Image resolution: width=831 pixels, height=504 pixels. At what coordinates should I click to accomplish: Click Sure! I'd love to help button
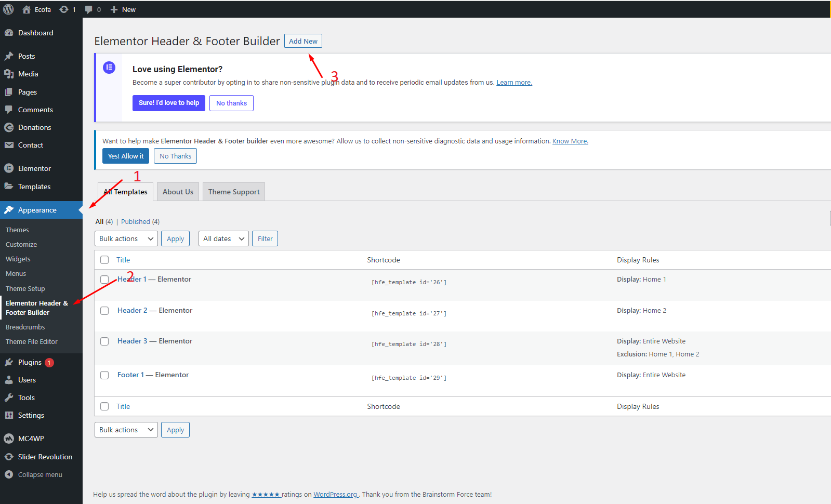[x=169, y=103]
